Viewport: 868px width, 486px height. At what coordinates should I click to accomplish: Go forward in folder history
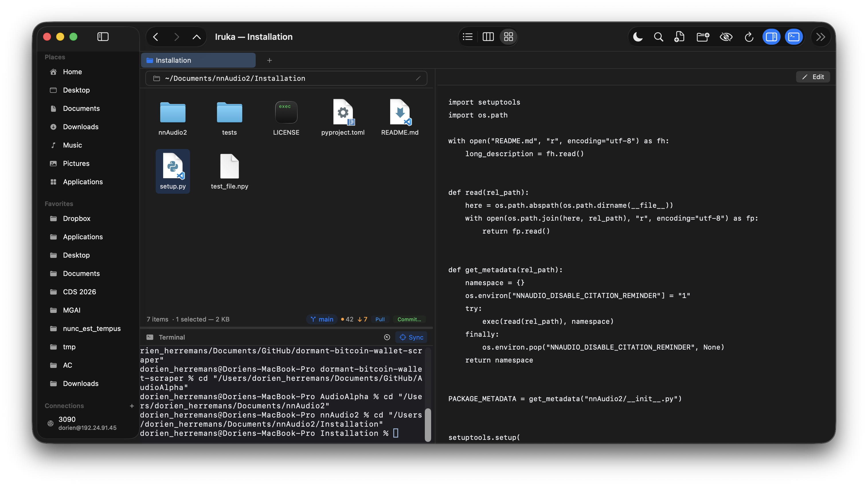(176, 37)
